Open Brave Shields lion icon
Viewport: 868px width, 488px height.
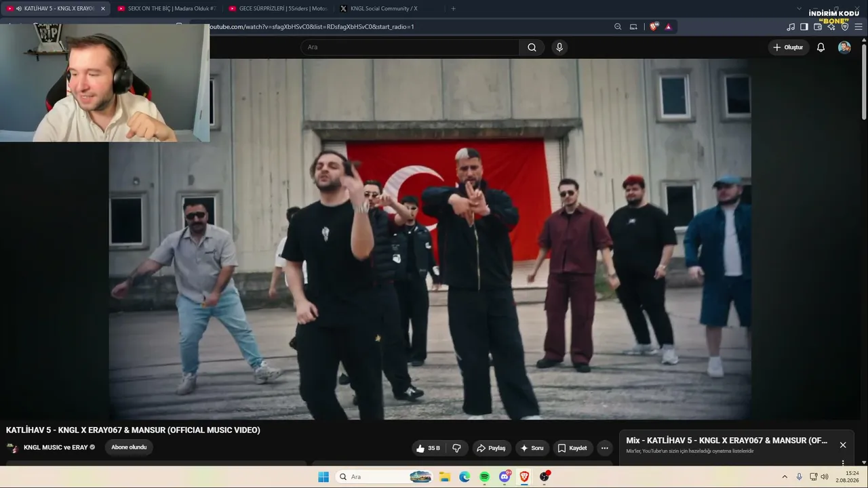point(654,27)
